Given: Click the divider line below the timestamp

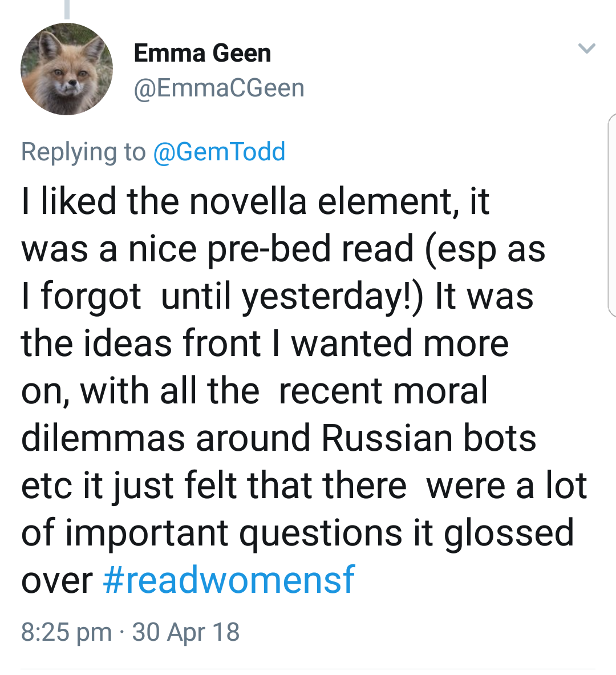Looking at the screenshot, I should pos(308,669).
